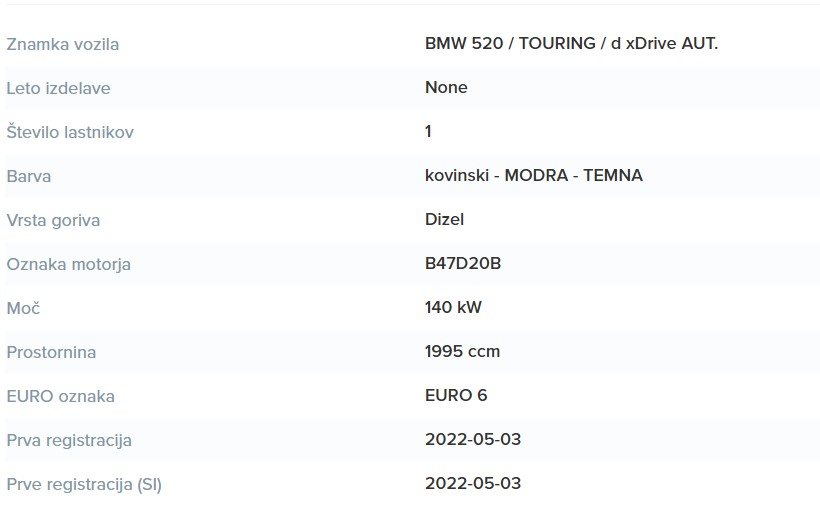Select the 'BMW 520 / TOURING / d xDrive AUT.' value
The image size is (820, 520).
571,43
